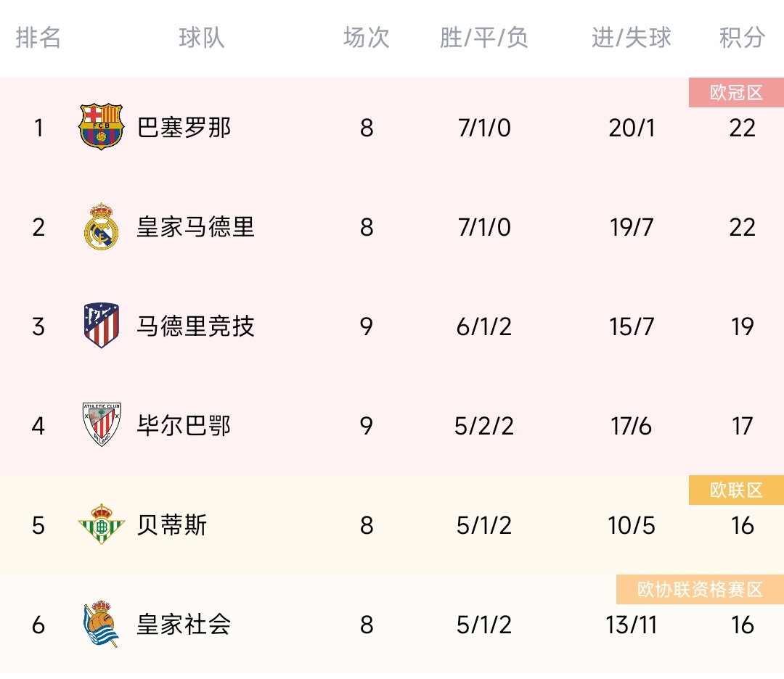Image resolution: width=784 pixels, height=679 pixels.
Task: Select the 欧协联资格赛区 zone tag
Action: click(700, 590)
